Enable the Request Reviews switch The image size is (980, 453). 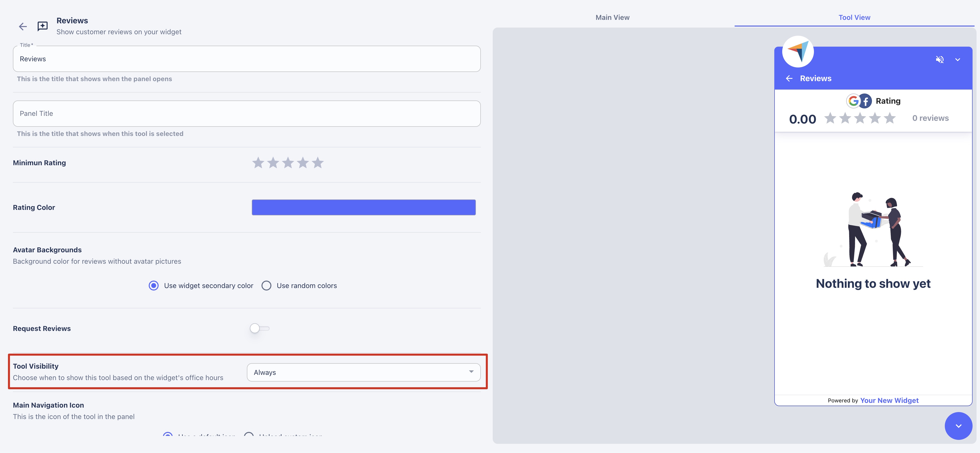pos(259,328)
